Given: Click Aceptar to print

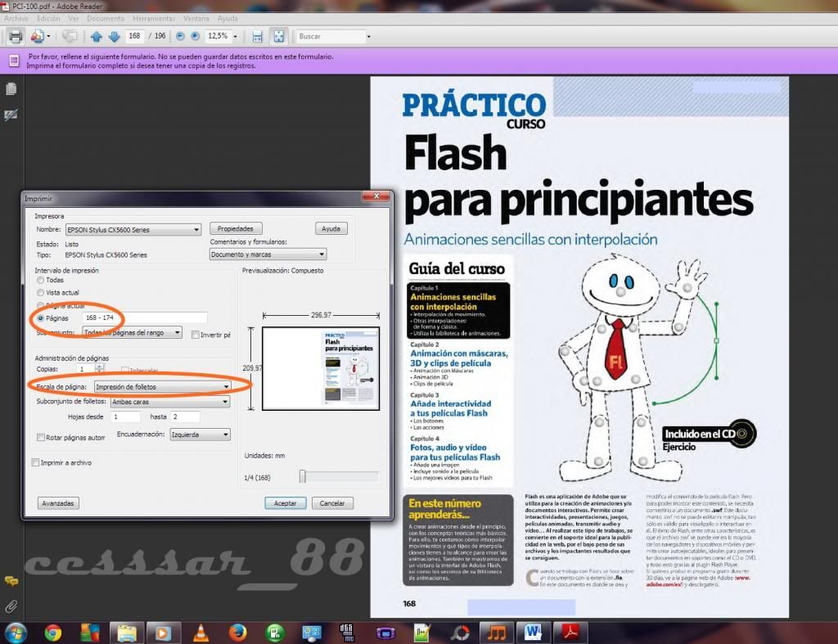Looking at the screenshot, I should 286,503.
